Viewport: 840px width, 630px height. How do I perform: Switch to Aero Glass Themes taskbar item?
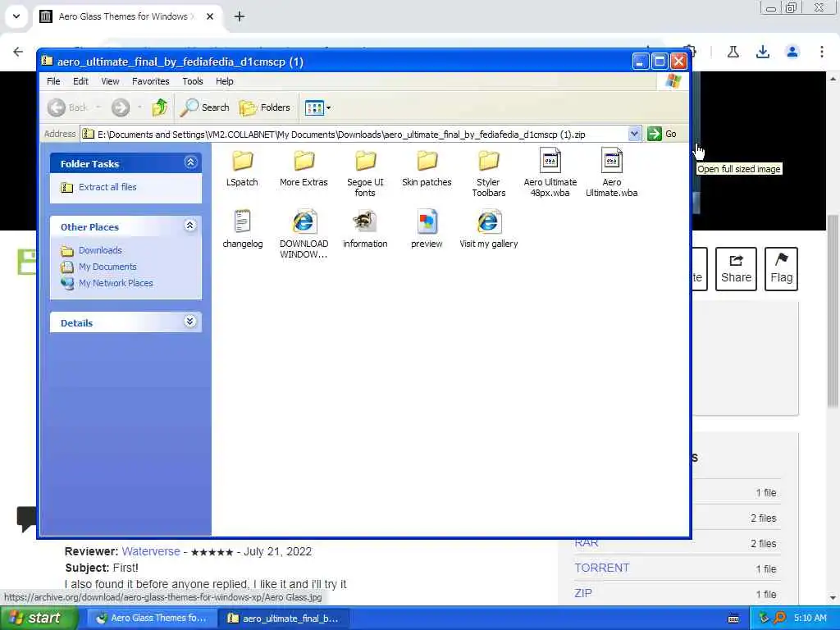point(152,619)
